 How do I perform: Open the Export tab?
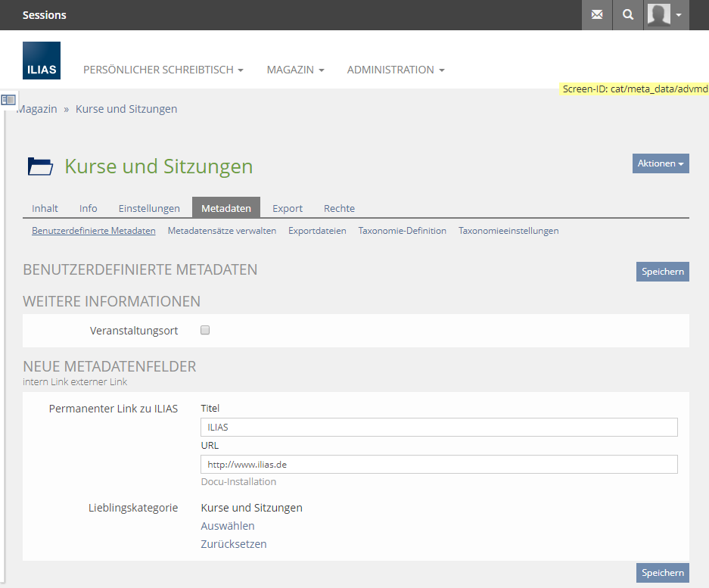(288, 208)
